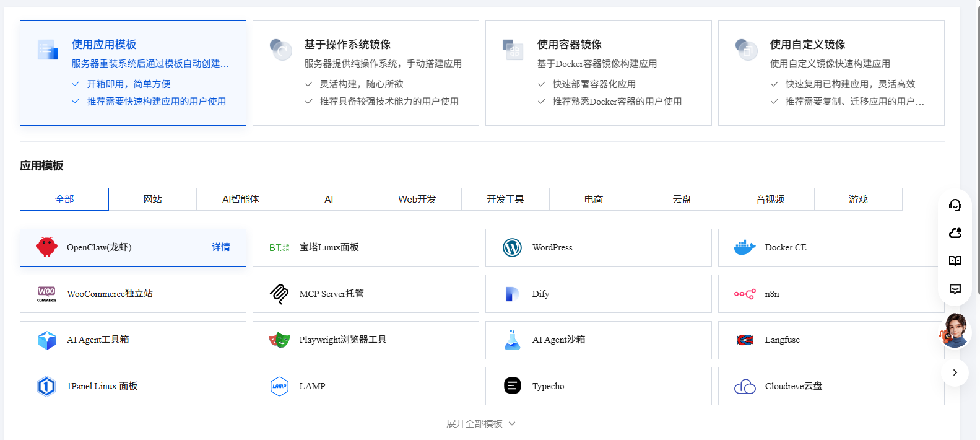Select the Dify label

click(540, 294)
